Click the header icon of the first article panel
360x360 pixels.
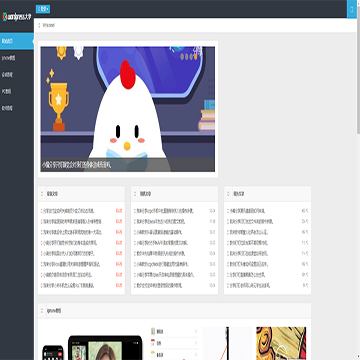point(42,194)
